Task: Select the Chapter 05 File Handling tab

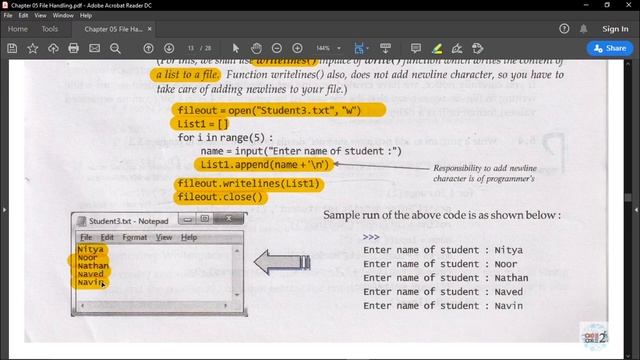Action: click(113, 29)
